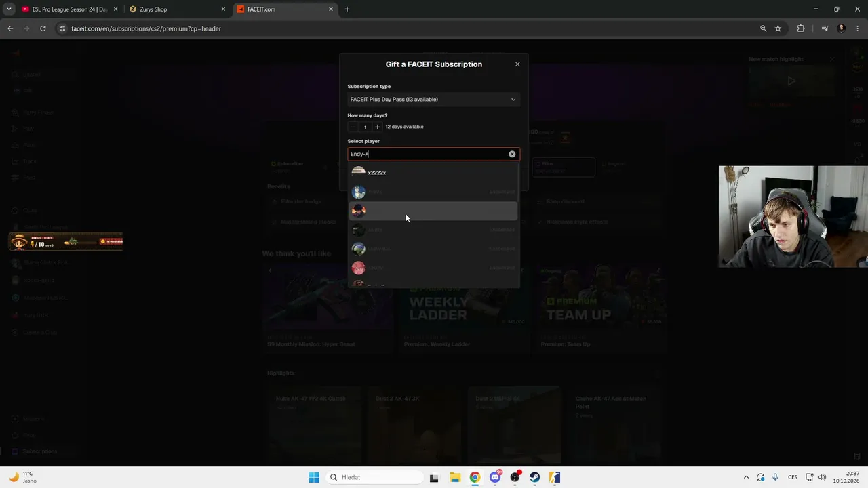Increase the number of days
This screenshot has height=488, width=868.
click(x=378, y=127)
